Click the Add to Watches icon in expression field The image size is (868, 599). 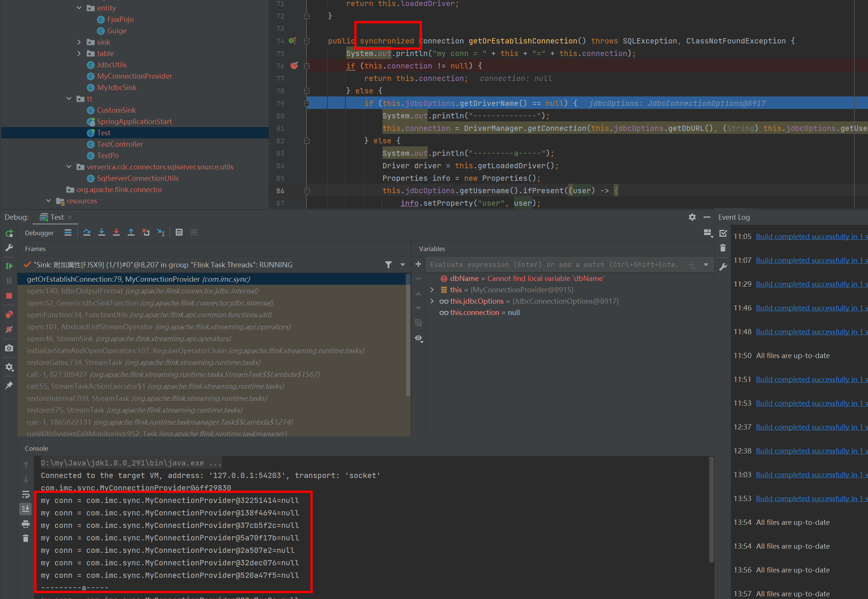[692, 265]
